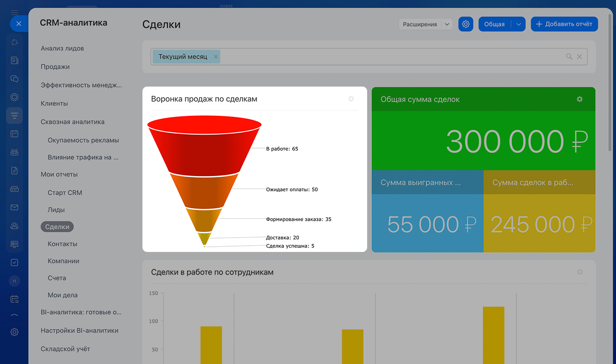616x364 pixels.
Task: Open the tasks checkmark icon in the left rail
Action: tap(14, 263)
